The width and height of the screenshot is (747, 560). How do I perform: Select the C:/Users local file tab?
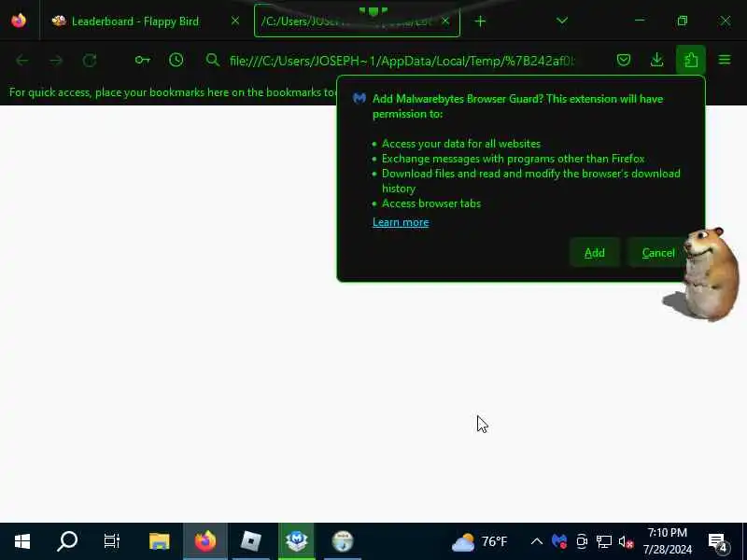click(357, 21)
